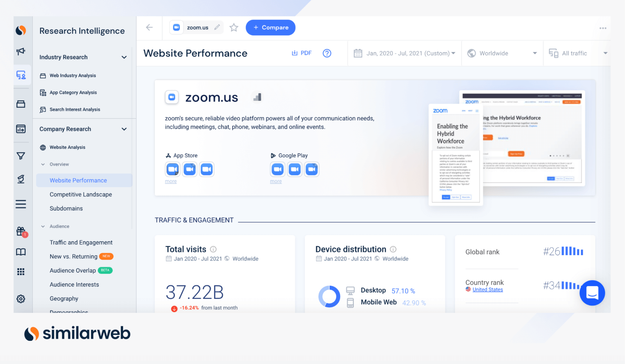Open the sales intelligence rail icon

21,179
